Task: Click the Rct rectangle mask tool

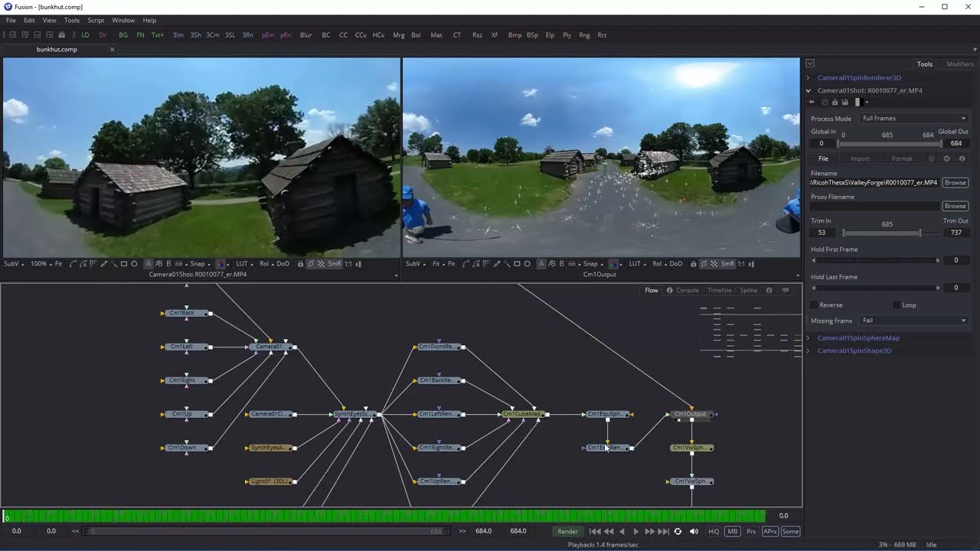Action: click(x=602, y=35)
